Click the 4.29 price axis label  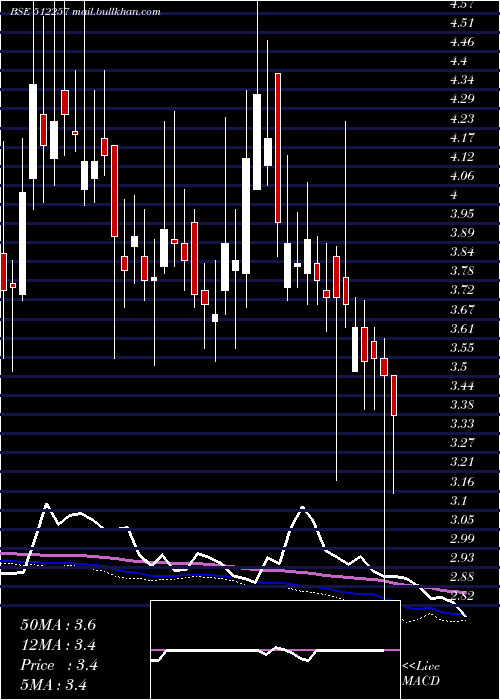pos(462,99)
